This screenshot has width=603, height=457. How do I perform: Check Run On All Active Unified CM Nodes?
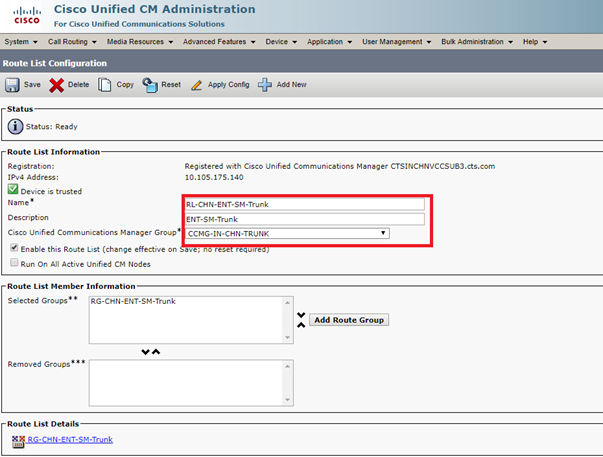[x=14, y=262]
